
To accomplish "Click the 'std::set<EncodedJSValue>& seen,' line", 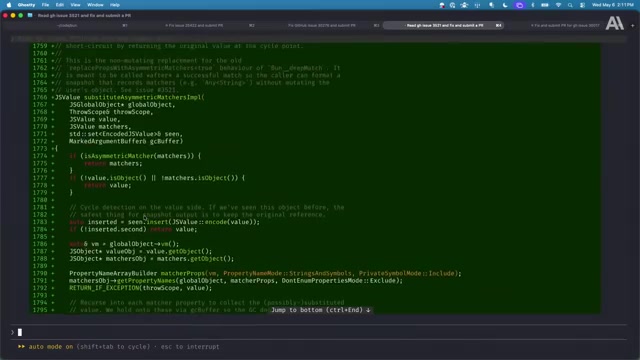I will tap(126, 134).
